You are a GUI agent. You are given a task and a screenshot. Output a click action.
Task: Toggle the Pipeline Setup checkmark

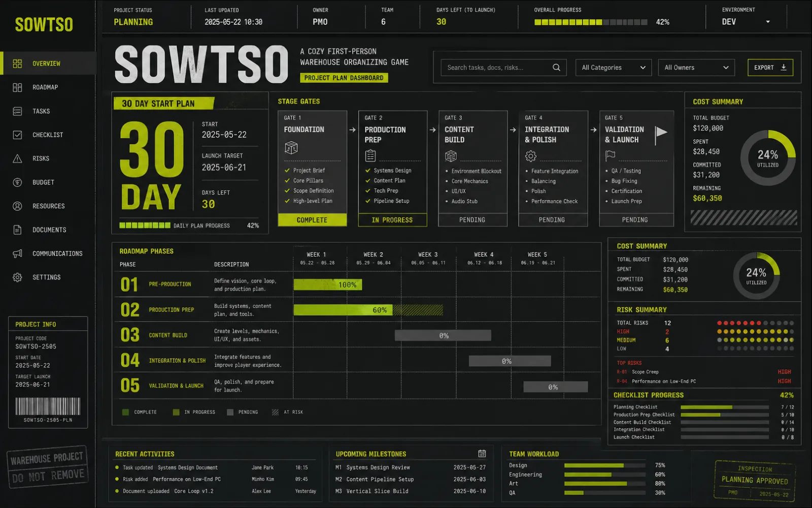click(368, 201)
